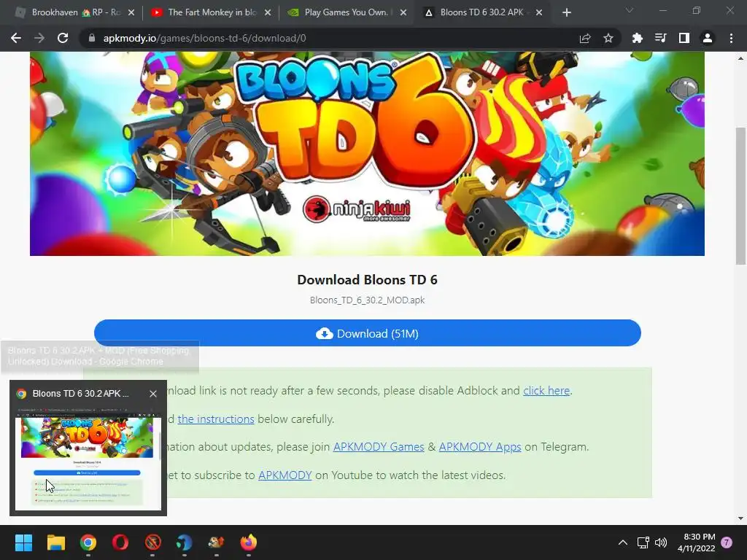Close the Bloons TD 6 APK tab
The height and width of the screenshot is (560, 747).
(x=539, y=12)
